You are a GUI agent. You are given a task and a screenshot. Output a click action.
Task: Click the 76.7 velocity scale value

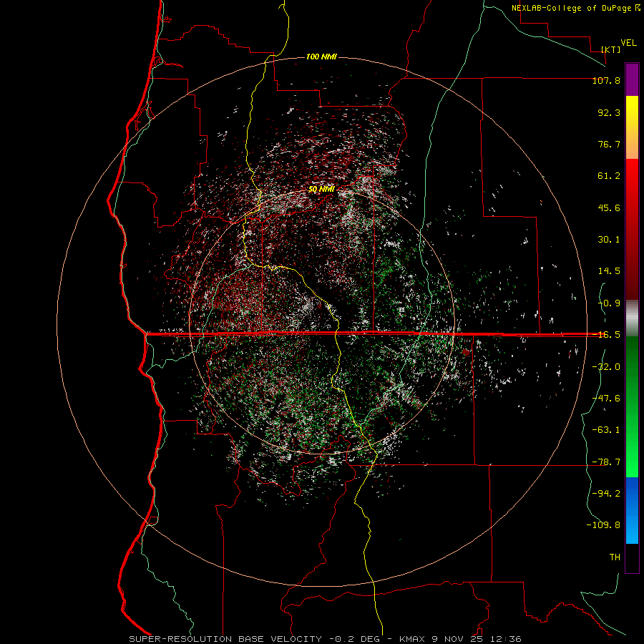(609, 144)
